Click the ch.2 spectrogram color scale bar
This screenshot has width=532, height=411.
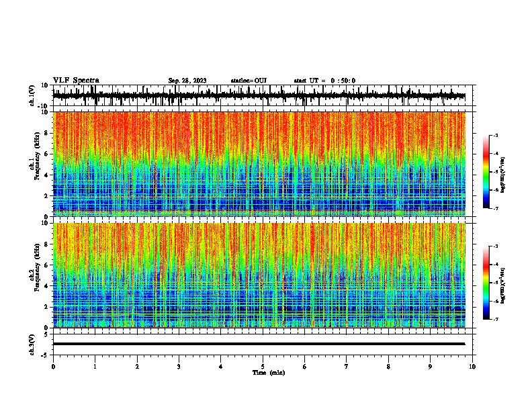pyautogui.click(x=486, y=283)
